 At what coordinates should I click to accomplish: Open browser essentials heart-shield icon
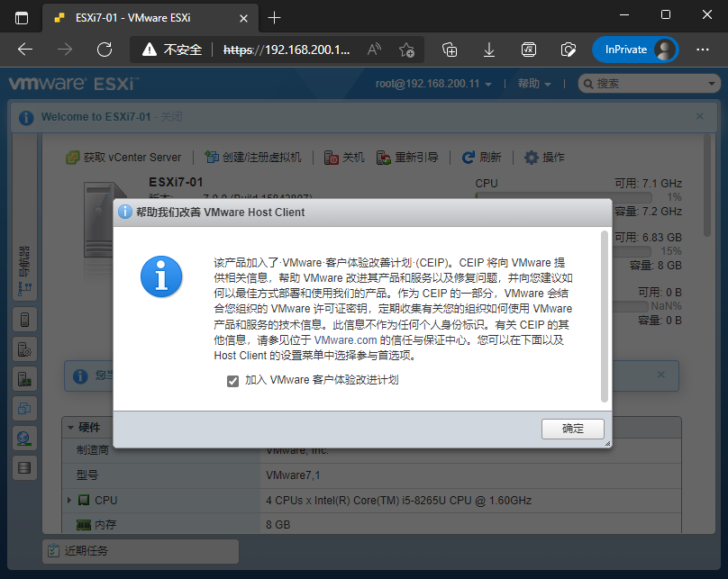click(568, 50)
